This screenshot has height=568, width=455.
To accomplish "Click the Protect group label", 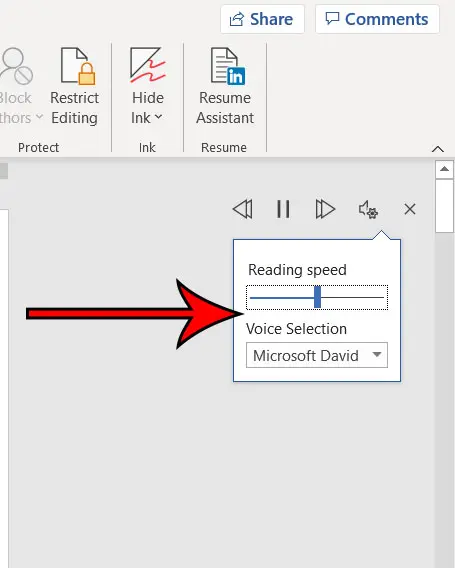I will 38,148.
